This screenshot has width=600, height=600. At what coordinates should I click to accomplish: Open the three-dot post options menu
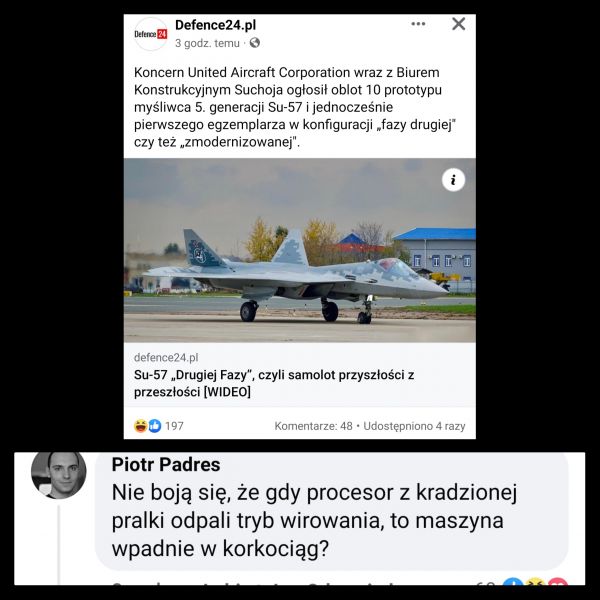tap(418, 24)
